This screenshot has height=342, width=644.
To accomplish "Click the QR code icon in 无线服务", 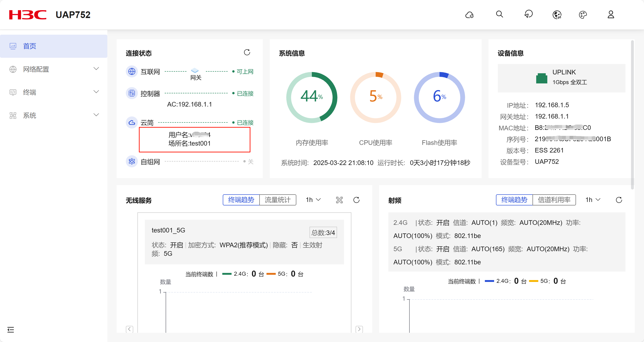I will 339,200.
